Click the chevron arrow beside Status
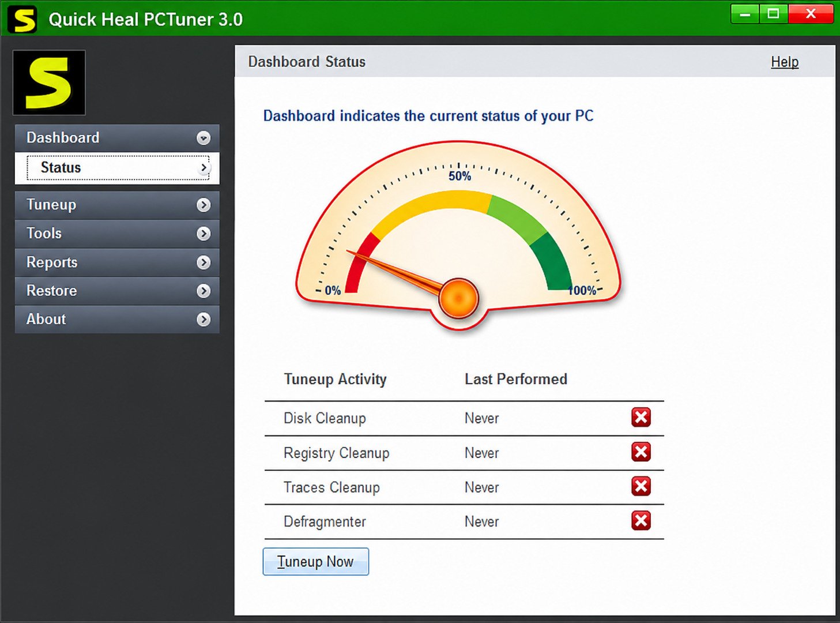This screenshot has width=840, height=623. (204, 168)
